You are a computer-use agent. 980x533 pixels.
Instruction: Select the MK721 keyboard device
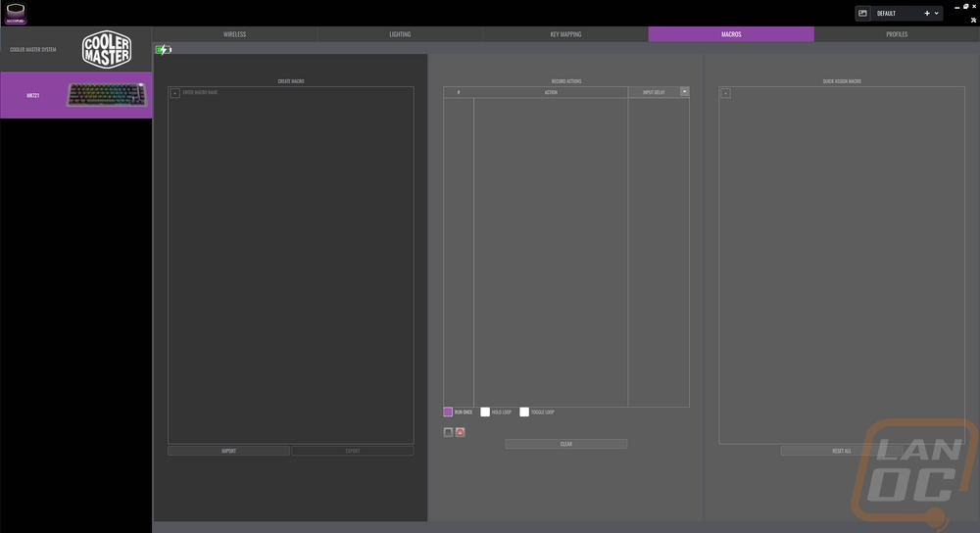tap(76, 95)
